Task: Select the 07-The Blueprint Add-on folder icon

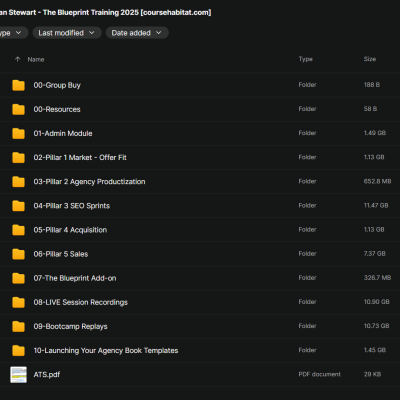Action: (x=18, y=278)
